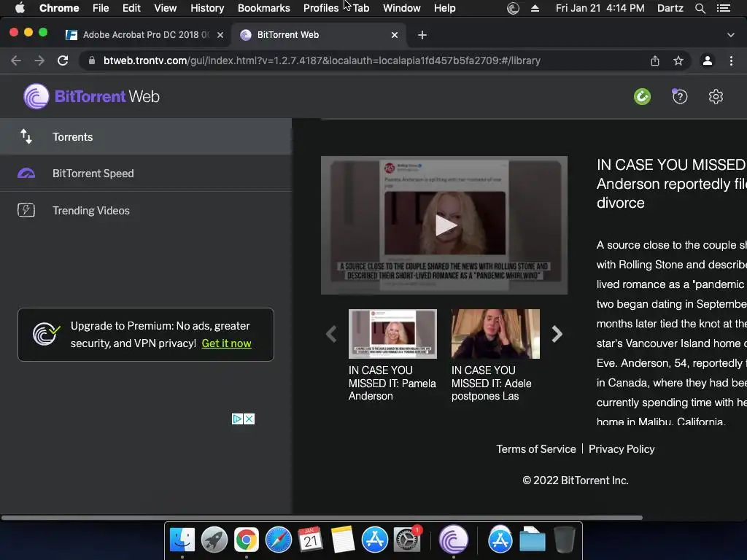Open the Chrome menu in menu bar
Image resolution: width=747 pixels, height=560 pixels.
pyautogui.click(x=59, y=8)
